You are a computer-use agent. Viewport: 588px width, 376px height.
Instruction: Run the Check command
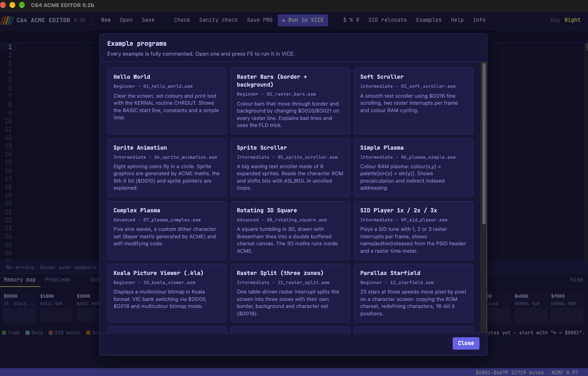tap(182, 20)
